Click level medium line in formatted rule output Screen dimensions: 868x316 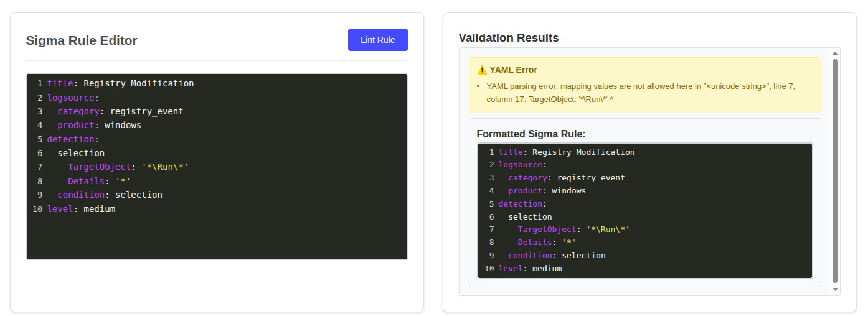point(530,269)
